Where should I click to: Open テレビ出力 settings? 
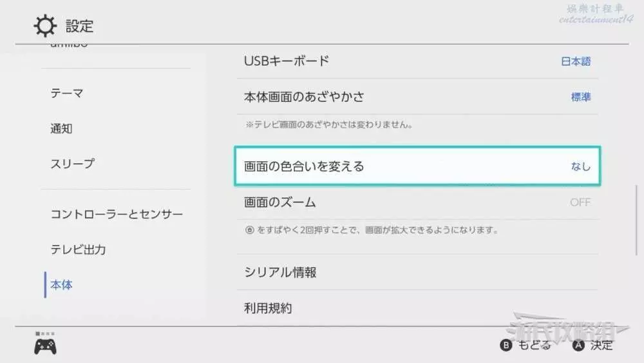78,250
